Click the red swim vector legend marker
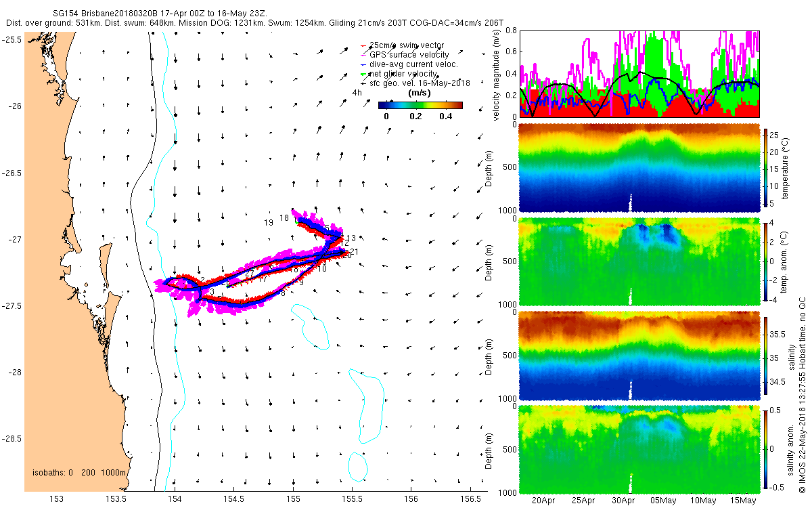The image size is (812, 508). click(x=364, y=45)
